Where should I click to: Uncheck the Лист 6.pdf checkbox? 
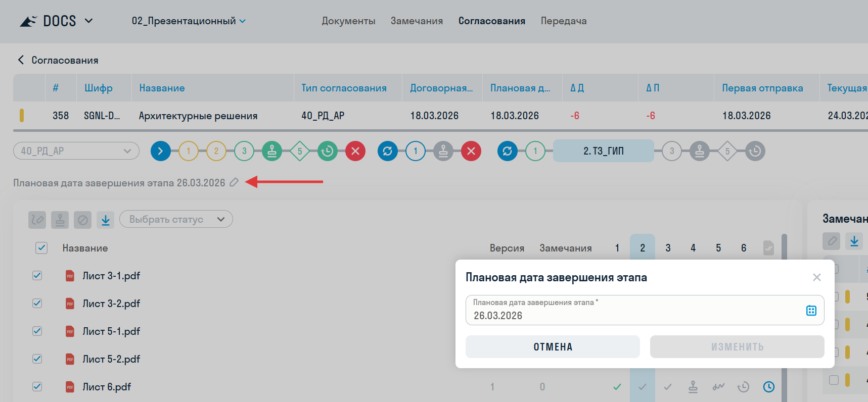[x=37, y=387]
